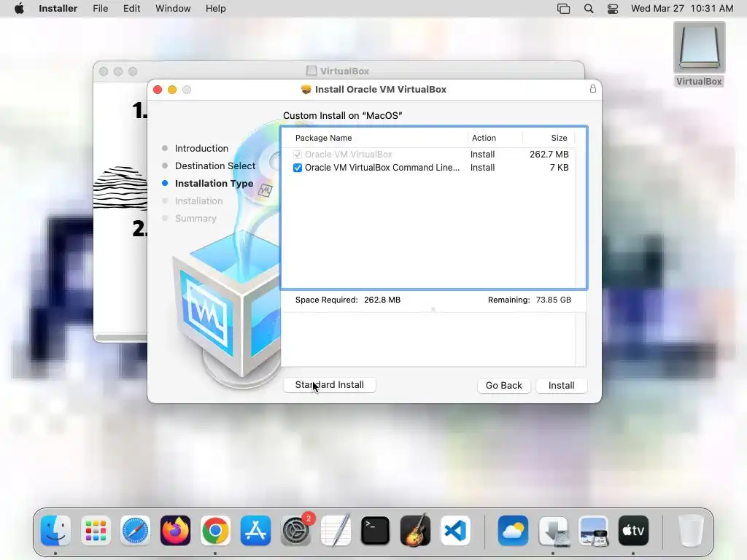Click the background VirtualBox window title
The image size is (747, 560).
pyautogui.click(x=344, y=71)
